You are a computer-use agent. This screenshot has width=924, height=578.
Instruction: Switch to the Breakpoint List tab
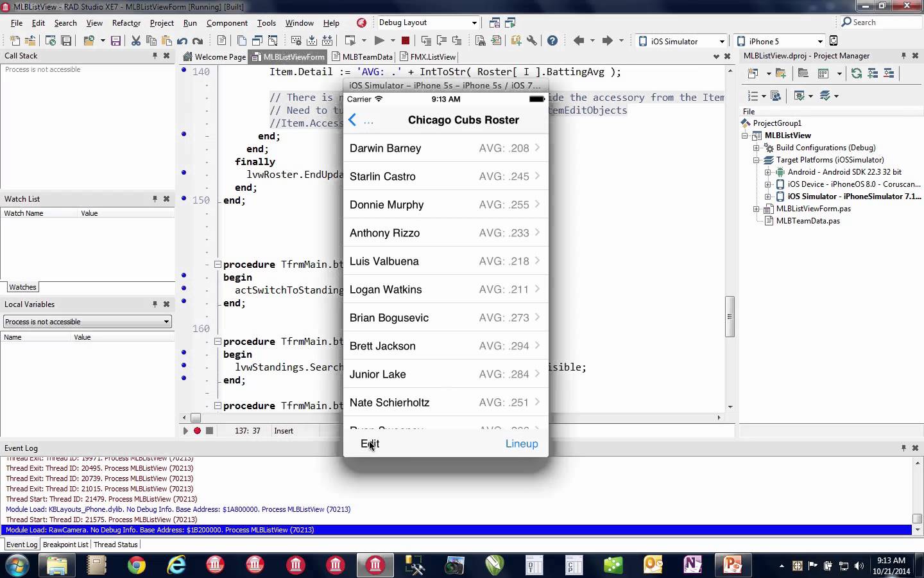(x=65, y=545)
